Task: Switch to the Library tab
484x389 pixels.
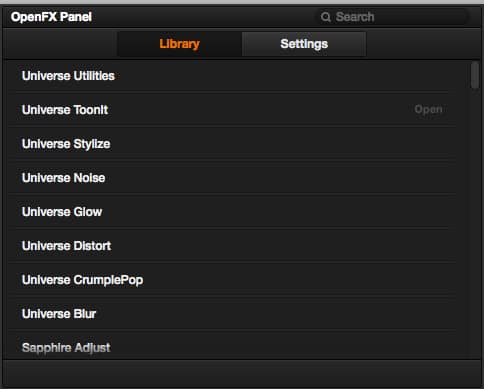Action: pyautogui.click(x=179, y=44)
